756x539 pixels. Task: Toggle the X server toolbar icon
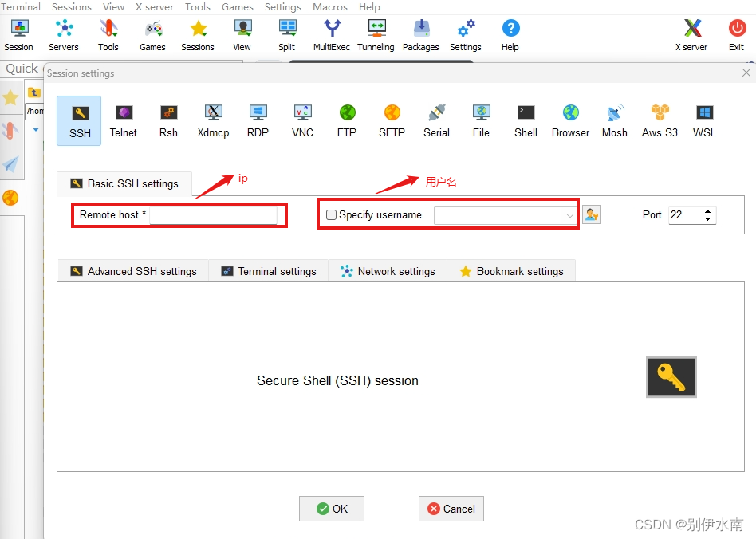[692, 35]
